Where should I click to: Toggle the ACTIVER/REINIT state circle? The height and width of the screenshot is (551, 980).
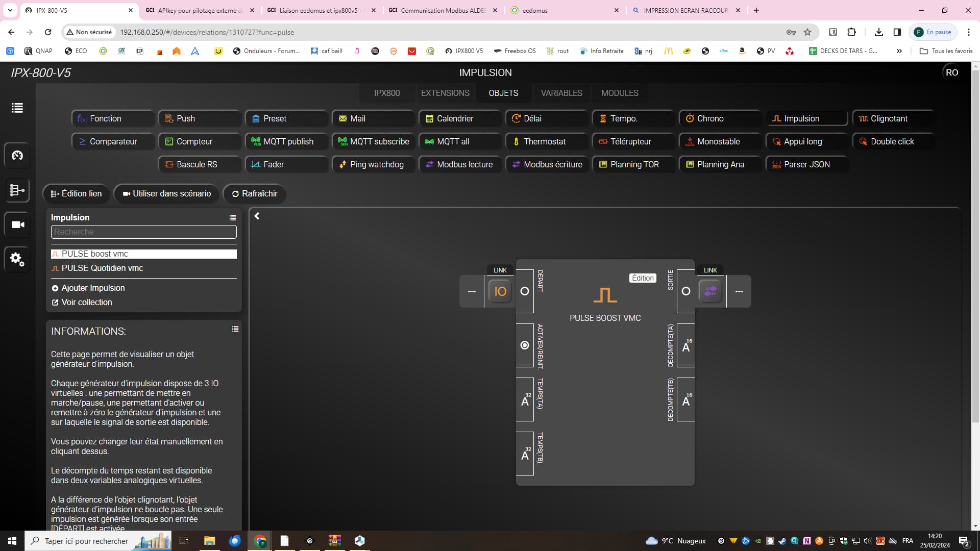pyautogui.click(x=525, y=345)
